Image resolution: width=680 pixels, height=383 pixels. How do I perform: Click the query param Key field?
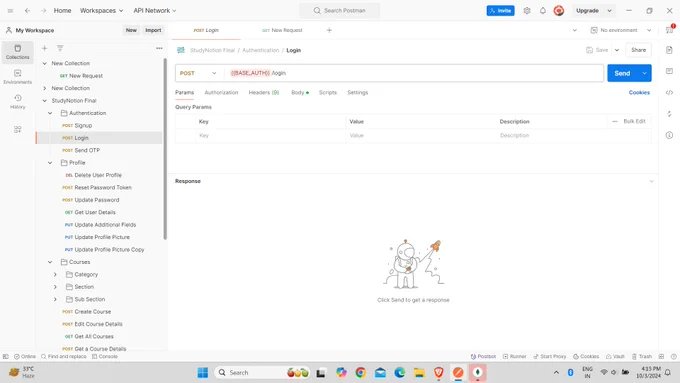click(x=271, y=135)
